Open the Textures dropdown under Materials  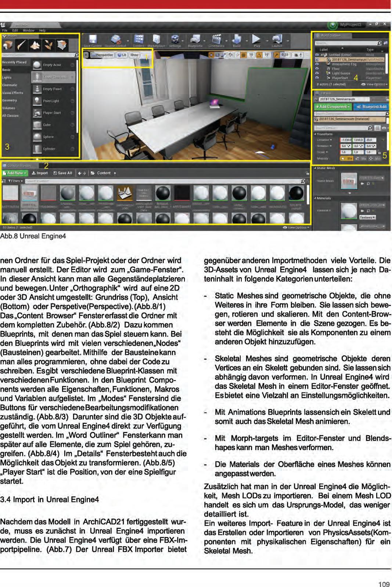pos(367,217)
